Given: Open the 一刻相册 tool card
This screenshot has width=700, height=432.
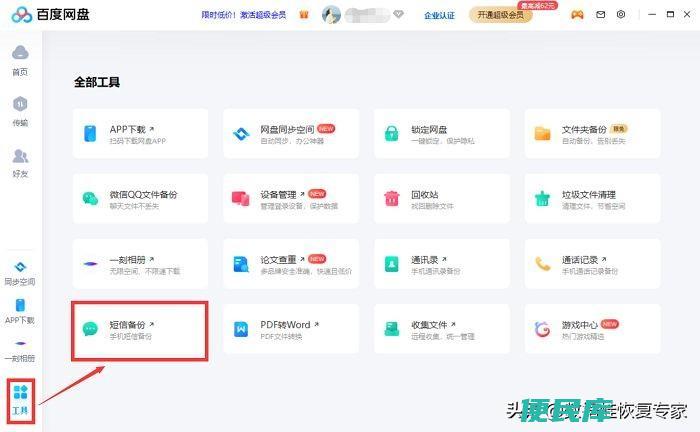Looking at the screenshot, I should coord(140,264).
